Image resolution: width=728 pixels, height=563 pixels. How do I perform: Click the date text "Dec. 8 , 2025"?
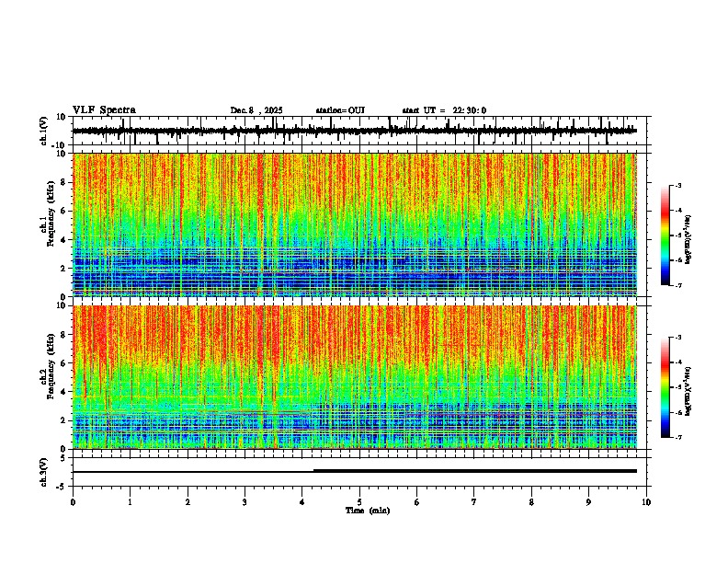[x=256, y=110]
